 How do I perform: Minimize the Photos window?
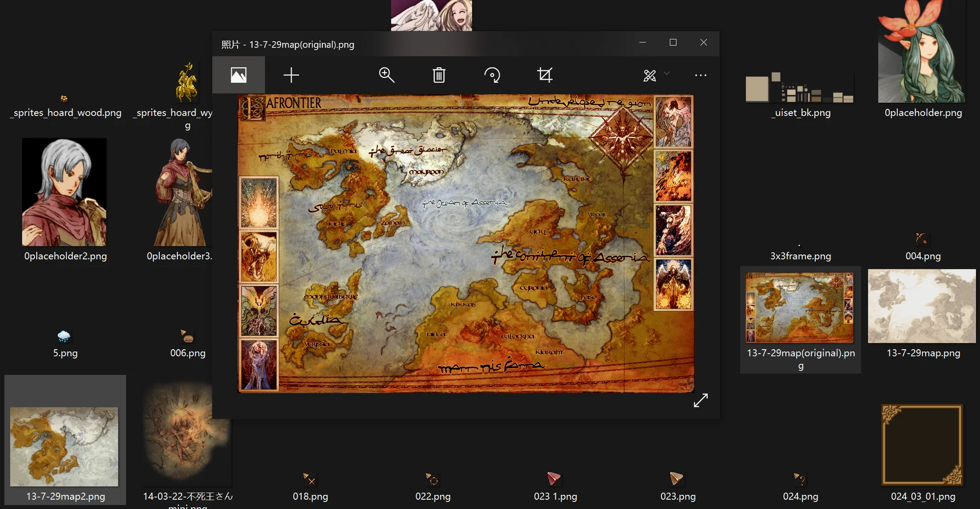point(643,43)
